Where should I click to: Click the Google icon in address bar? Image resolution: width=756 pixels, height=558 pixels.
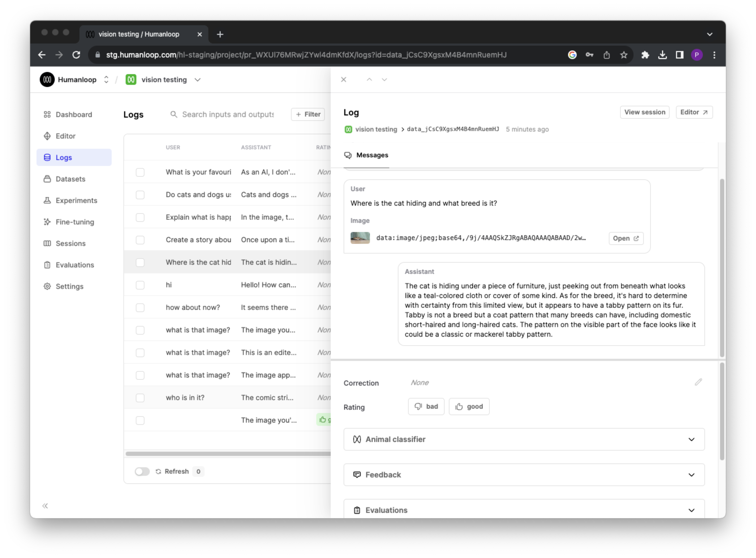click(x=572, y=55)
